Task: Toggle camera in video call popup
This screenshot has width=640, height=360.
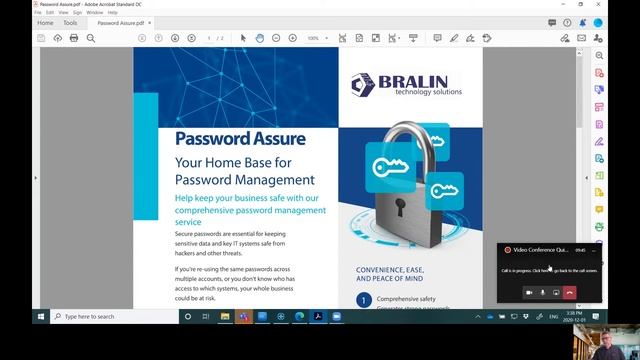Action: (529, 293)
